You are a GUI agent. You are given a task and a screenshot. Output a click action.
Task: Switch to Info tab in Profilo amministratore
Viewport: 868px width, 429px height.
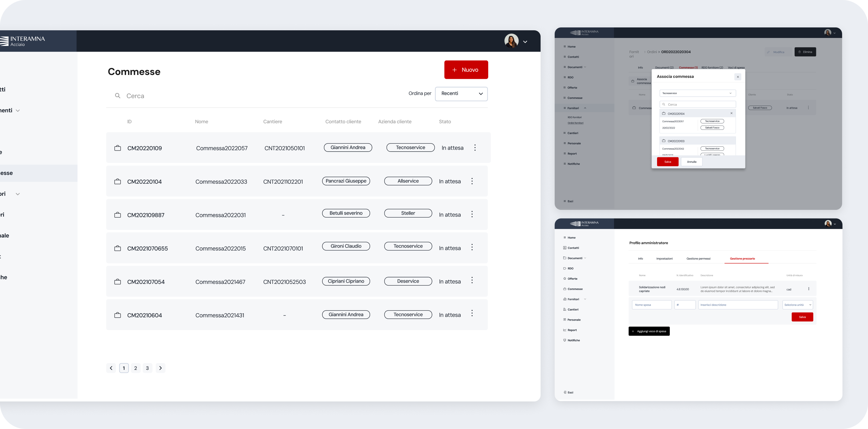(x=640, y=259)
